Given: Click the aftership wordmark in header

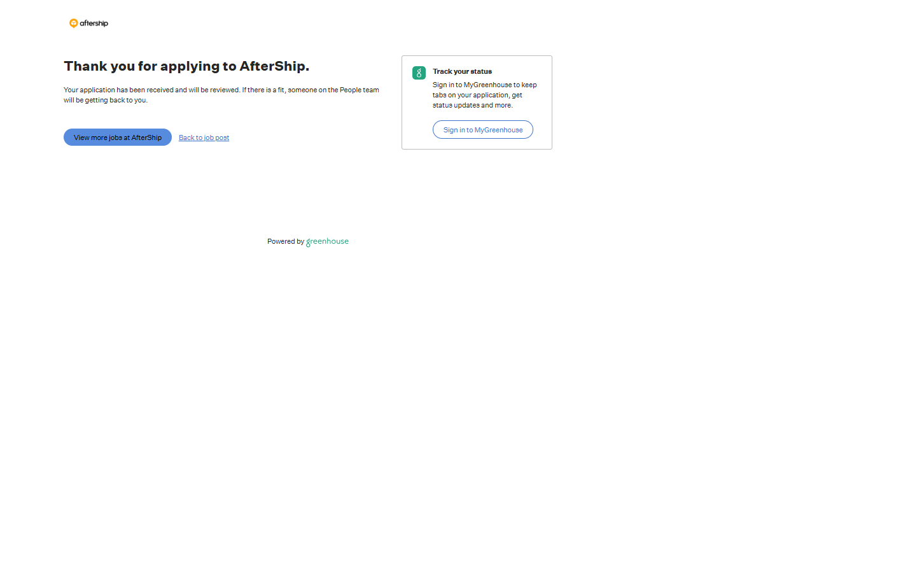Looking at the screenshot, I should tap(94, 24).
